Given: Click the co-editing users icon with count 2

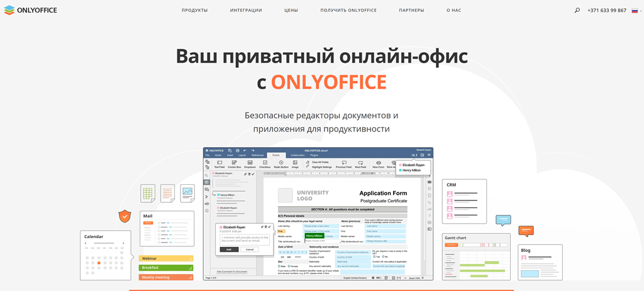Looking at the screenshot, I should coord(414,155).
